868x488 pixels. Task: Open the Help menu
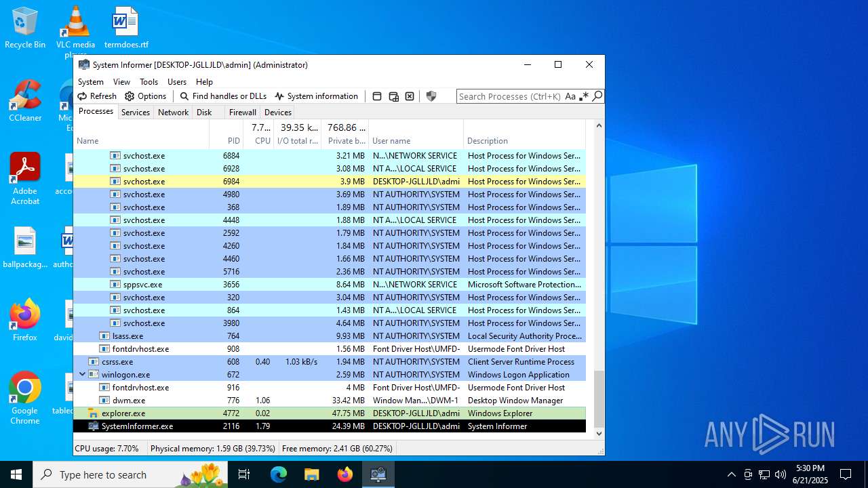[x=204, y=81]
